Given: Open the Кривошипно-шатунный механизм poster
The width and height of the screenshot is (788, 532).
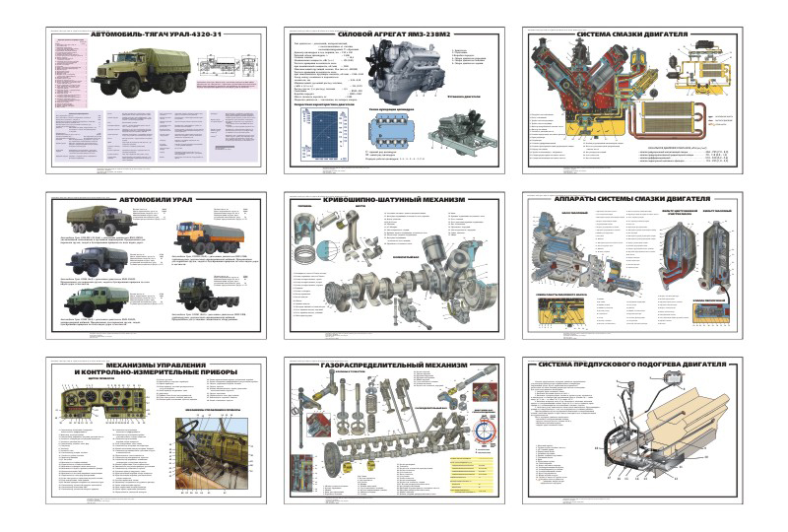Looking at the screenshot, I should (395, 265).
